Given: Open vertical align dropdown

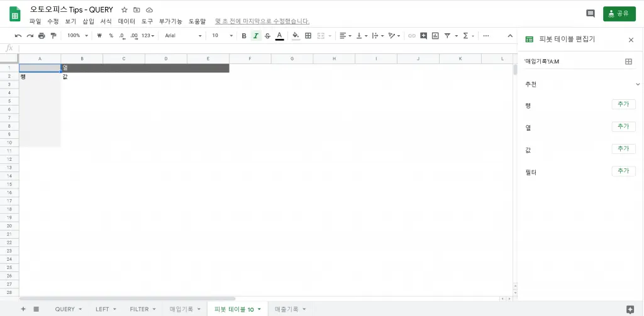Looking at the screenshot, I should pos(362,36).
